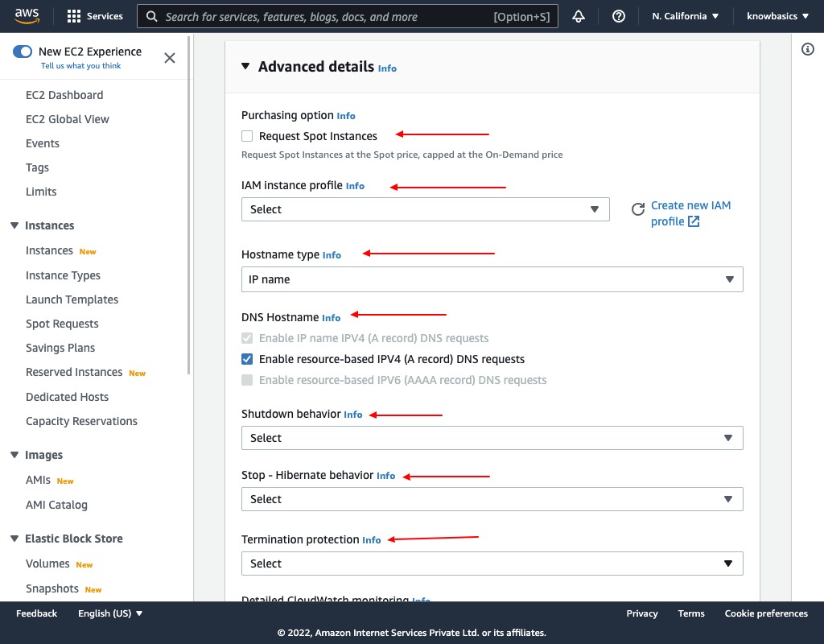Click the sidebar vertical scrollbar
The image size is (824, 644).
(188, 205)
